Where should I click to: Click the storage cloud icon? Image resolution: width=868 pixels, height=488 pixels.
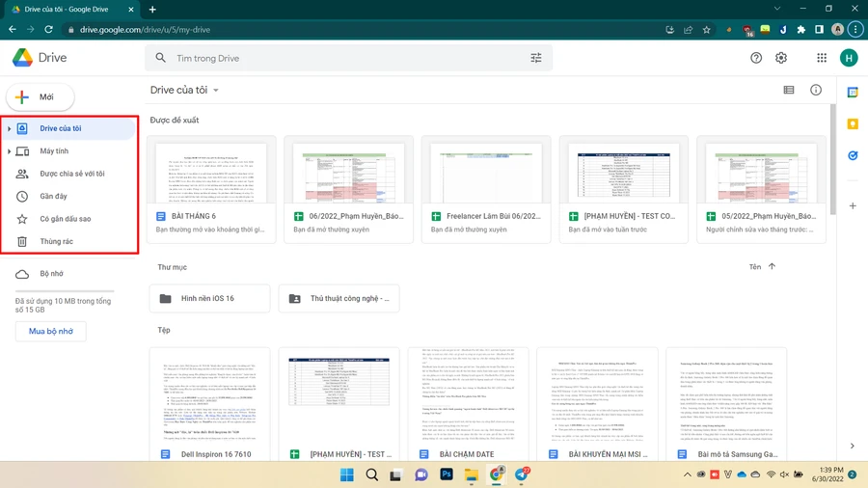tap(22, 274)
